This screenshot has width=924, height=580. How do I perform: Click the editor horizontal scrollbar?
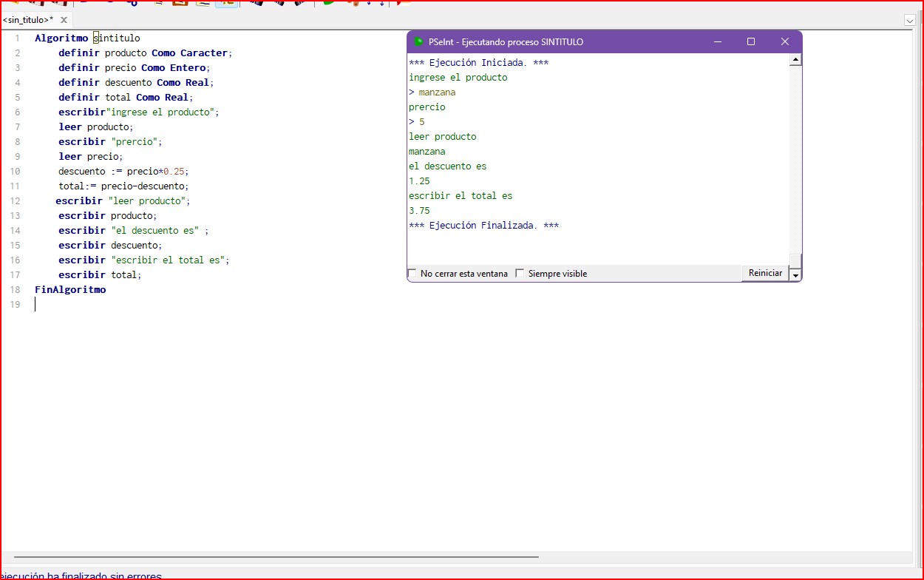pyautogui.click(x=275, y=557)
